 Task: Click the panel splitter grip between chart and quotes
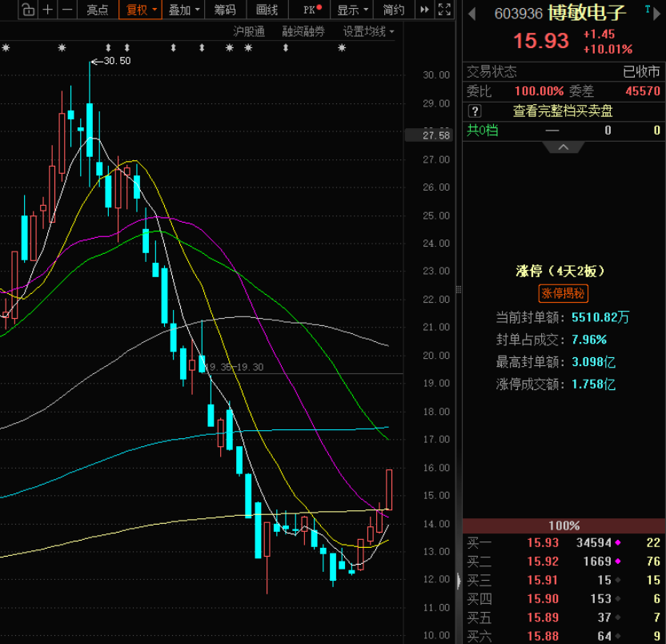pyautogui.click(x=459, y=290)
